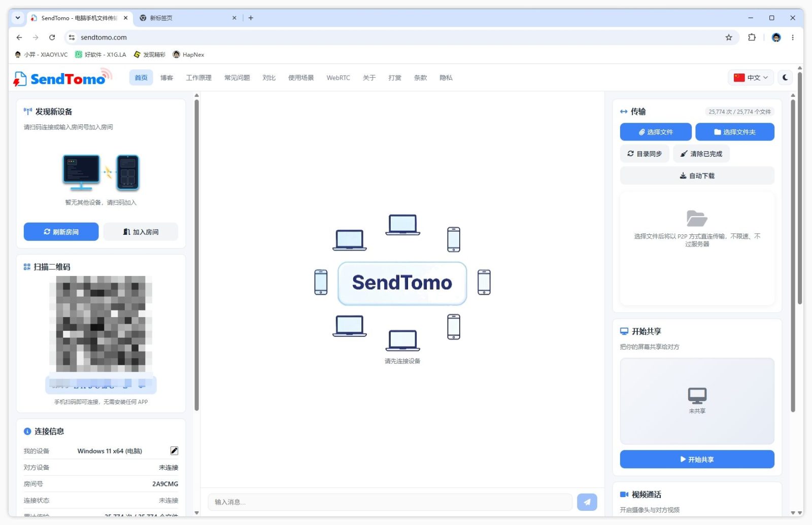Viewport: 812px width, 525px height.
Task: Select the 首页 nav tab
Action: (x=141, y=78)
